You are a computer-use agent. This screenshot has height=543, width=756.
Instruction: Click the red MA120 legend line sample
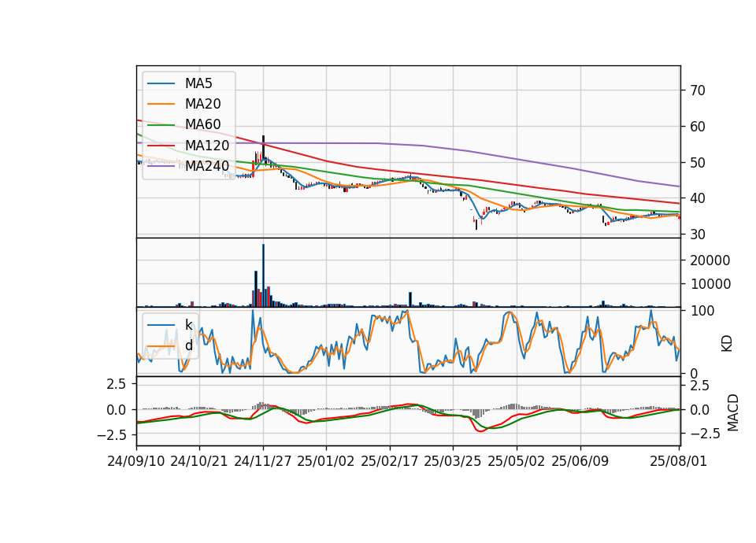tap(161, 146)
